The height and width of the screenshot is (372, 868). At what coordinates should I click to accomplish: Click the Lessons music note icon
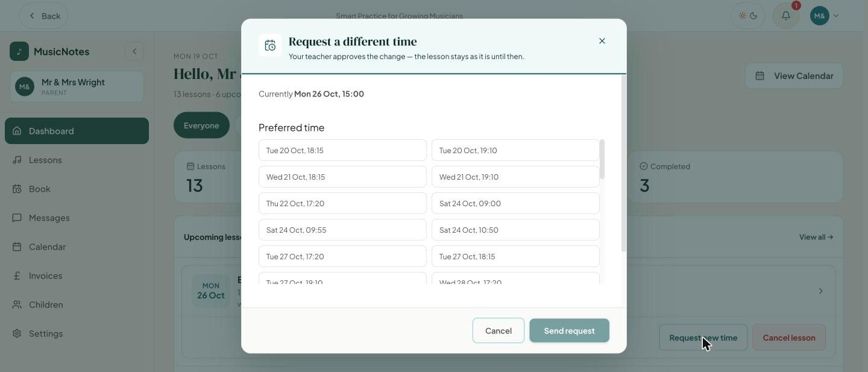point(17,160)
